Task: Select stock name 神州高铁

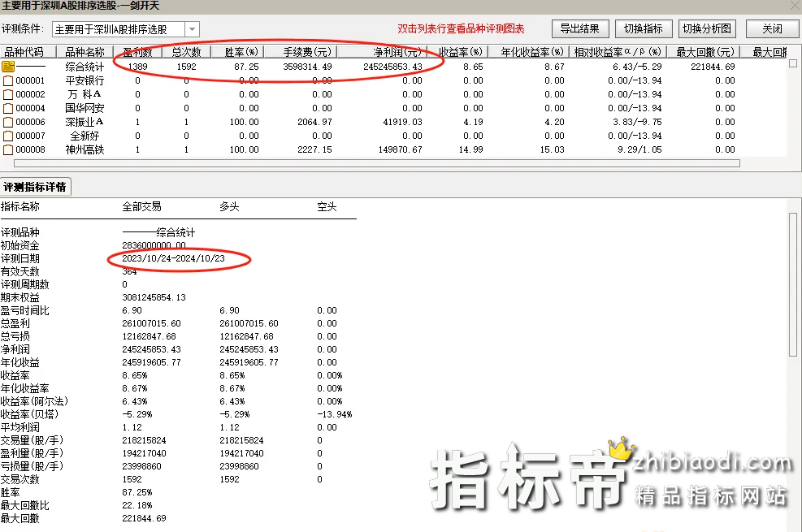Action: (x=85, y=149)
